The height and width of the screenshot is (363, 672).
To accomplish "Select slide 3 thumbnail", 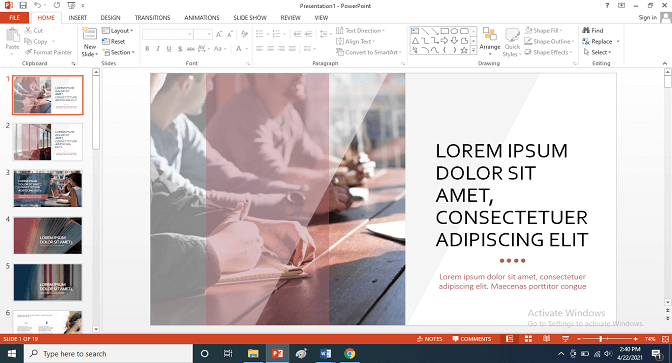I will point(48,189).
